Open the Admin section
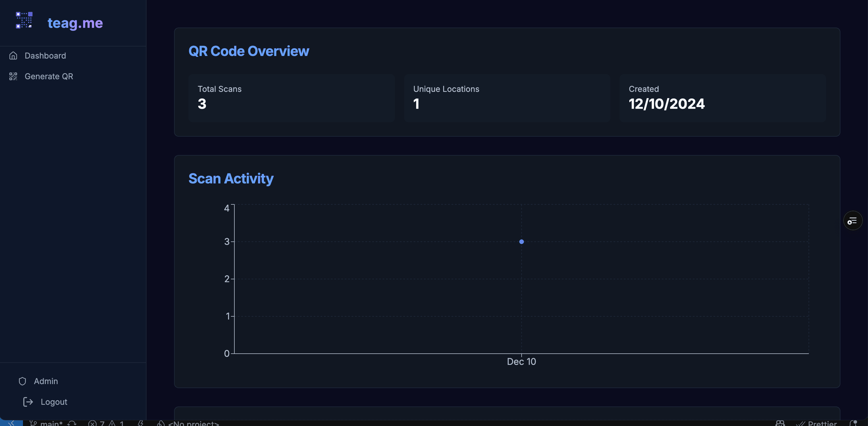The image size is (868, 426). point(46,381)
